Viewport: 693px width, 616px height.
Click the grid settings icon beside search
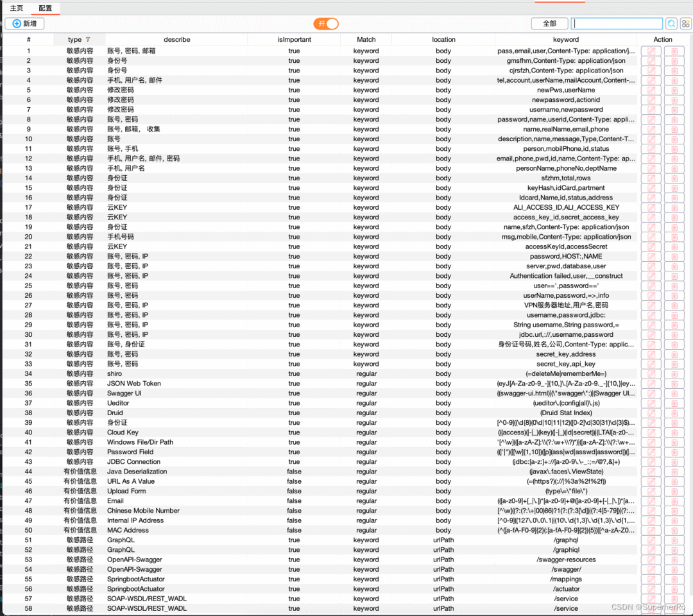[685, 24]
